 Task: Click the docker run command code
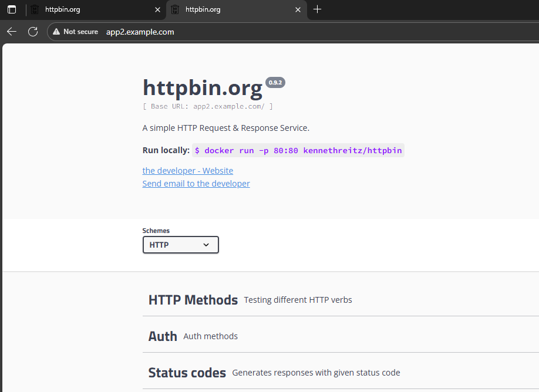tap(298, 150)
